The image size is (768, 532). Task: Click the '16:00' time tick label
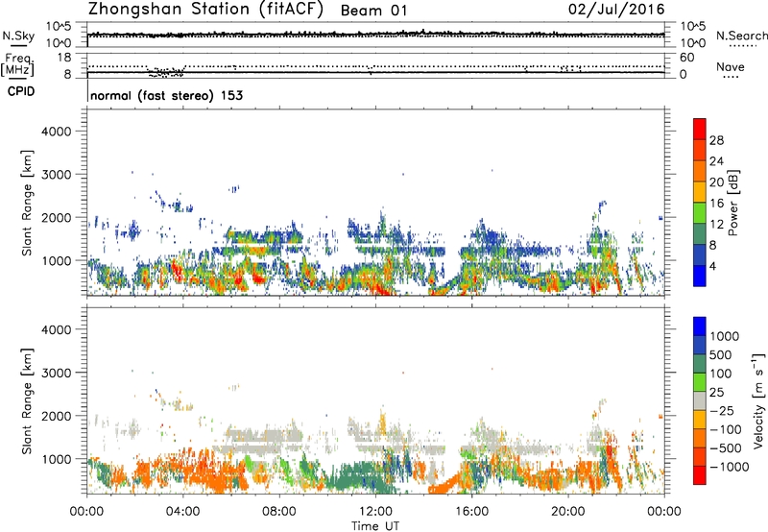(471, 512)
